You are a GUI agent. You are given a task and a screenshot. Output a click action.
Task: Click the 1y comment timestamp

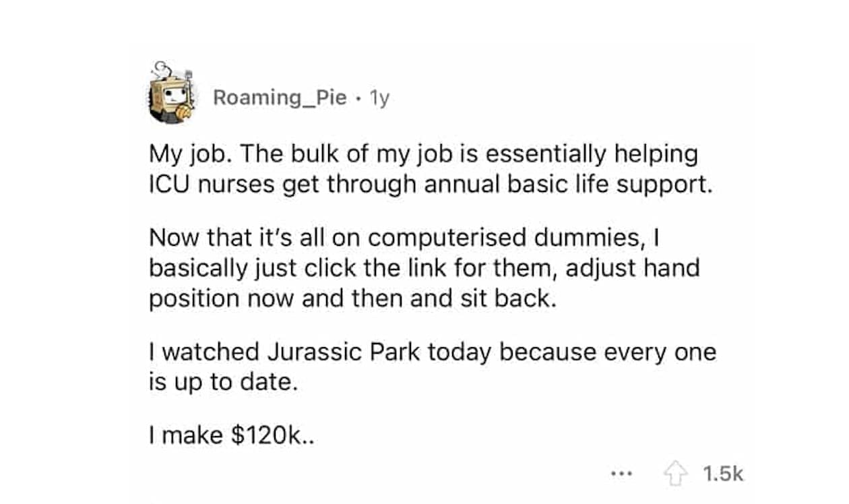380,98
